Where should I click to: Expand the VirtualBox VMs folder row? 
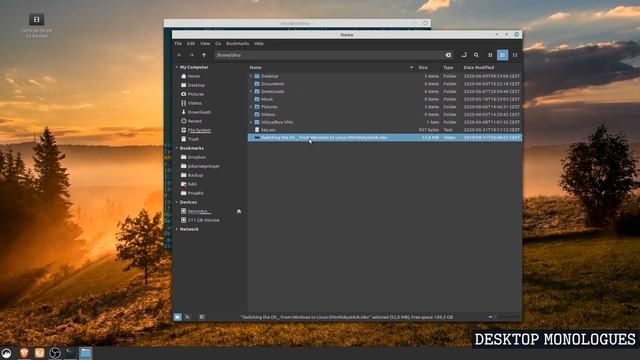click(x=251, y=122)
